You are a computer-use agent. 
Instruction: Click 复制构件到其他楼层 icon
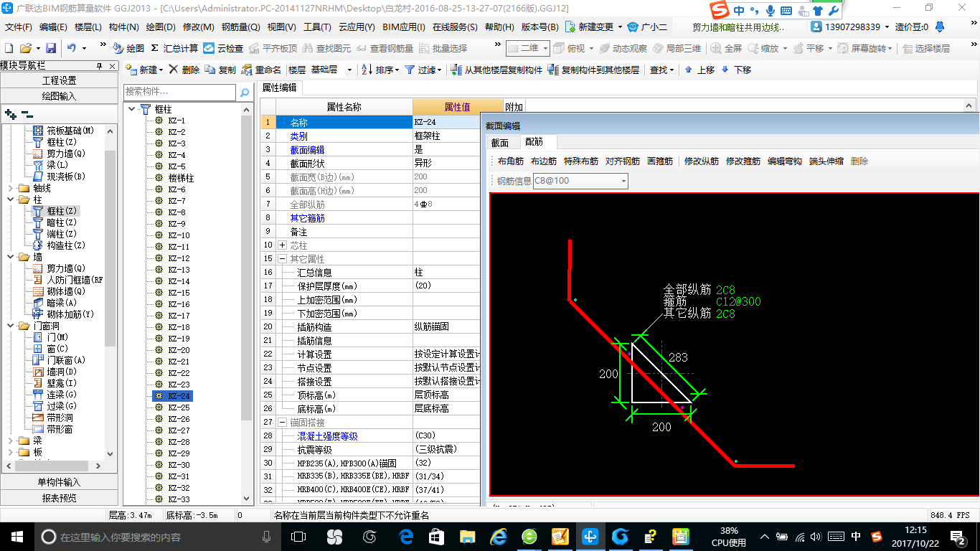pyautogui.click(x=593, y=70)
